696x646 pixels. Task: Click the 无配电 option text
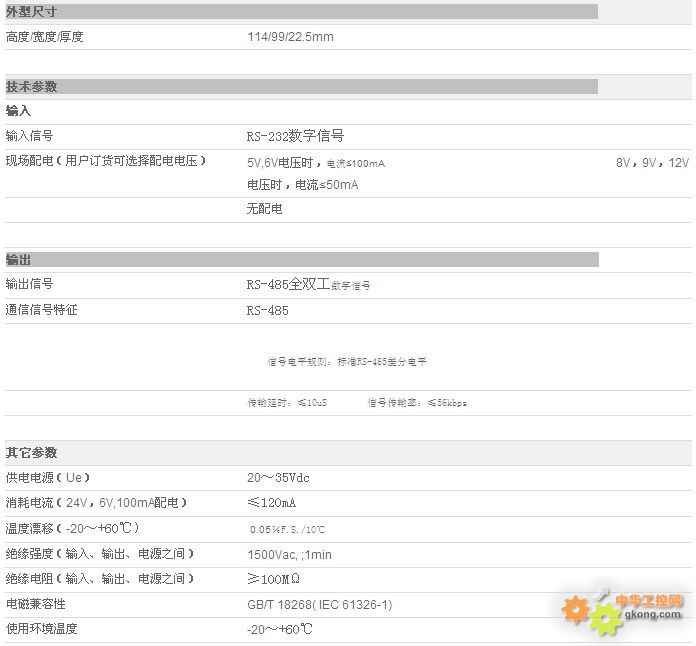(265, 209)
